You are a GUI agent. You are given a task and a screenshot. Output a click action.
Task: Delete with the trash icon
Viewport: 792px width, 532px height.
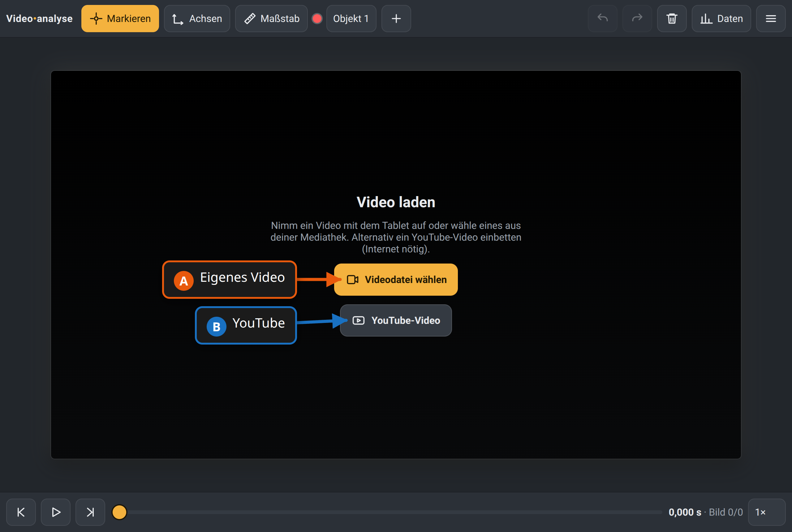coord(672,19)
